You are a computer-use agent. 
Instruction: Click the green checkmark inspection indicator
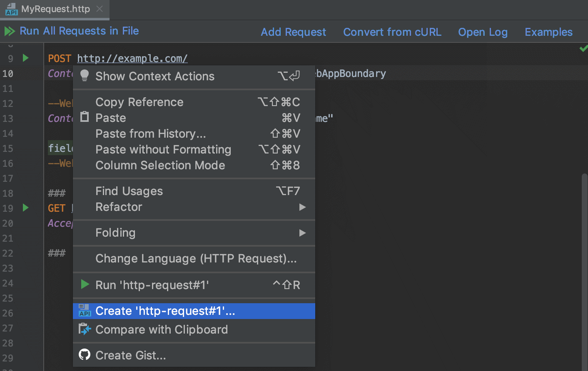coord(584,49)
